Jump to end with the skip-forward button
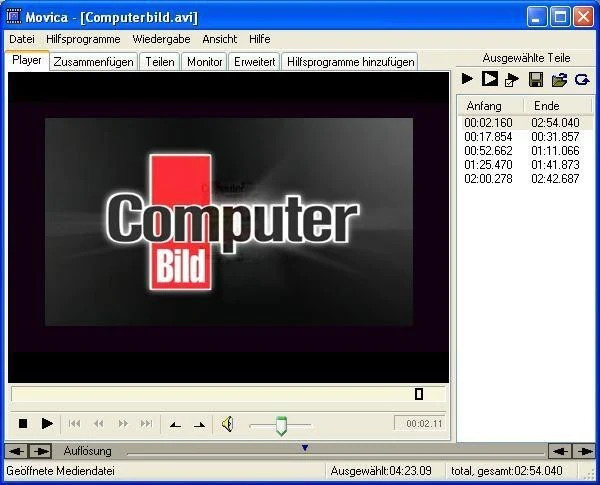This screenshot has height=485, width=600. [x=146, y=424]
